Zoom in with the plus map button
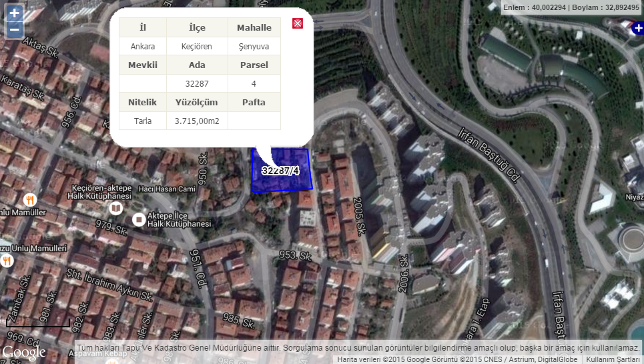This screenshot has width=644, height=364. (x=15, y=13)
